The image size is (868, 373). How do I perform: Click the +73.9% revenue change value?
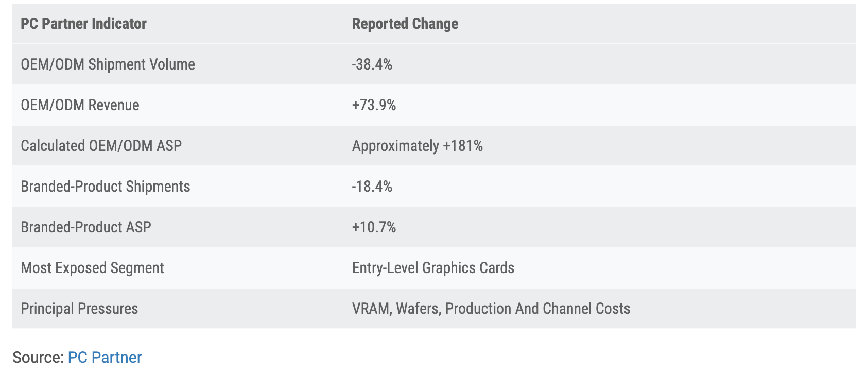[x=374, y=105]
